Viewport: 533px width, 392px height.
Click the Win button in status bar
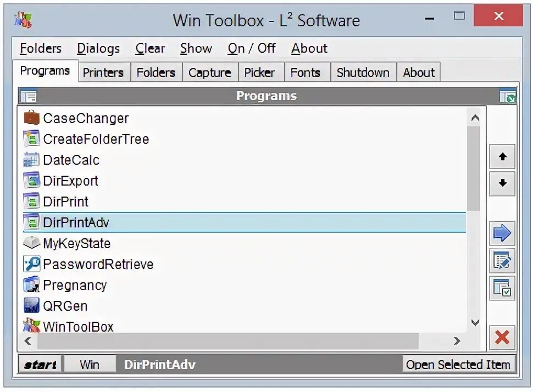90,365
